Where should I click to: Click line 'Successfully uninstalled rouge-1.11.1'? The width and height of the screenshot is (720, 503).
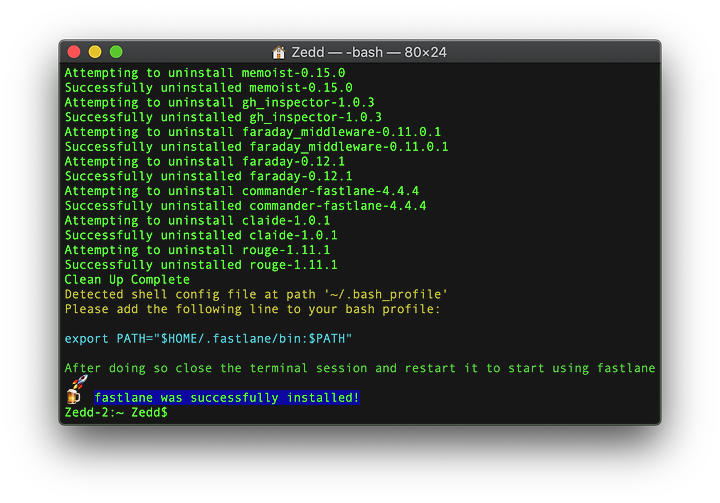[201, 265]
